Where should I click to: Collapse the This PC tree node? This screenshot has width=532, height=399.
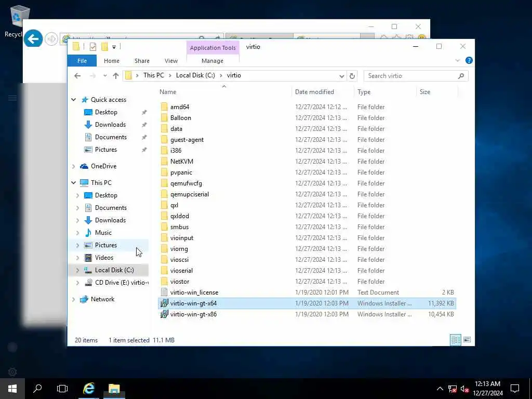point(74,182)
